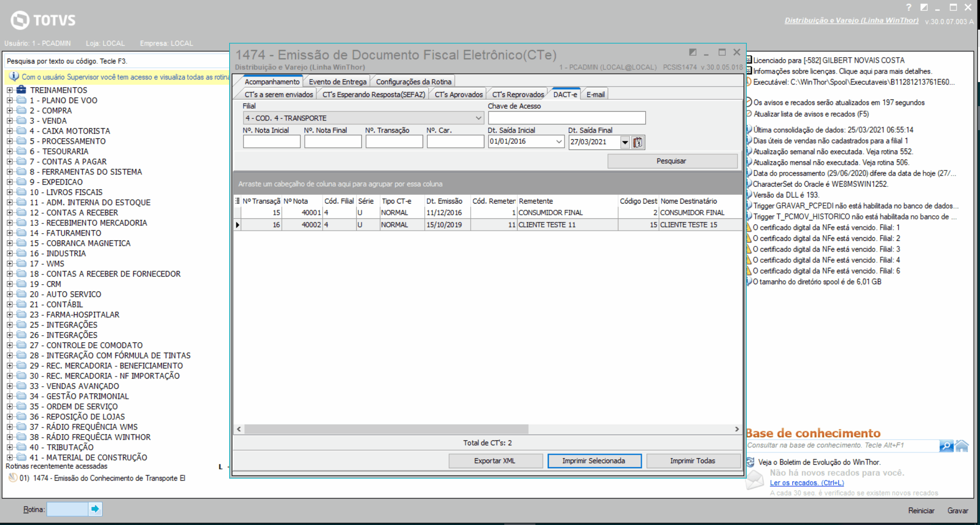Click the Boletim de Evolução refresh icon
The height and width of the screenshot is (525, 980).
pyautogui.click(x=750, y=462)
